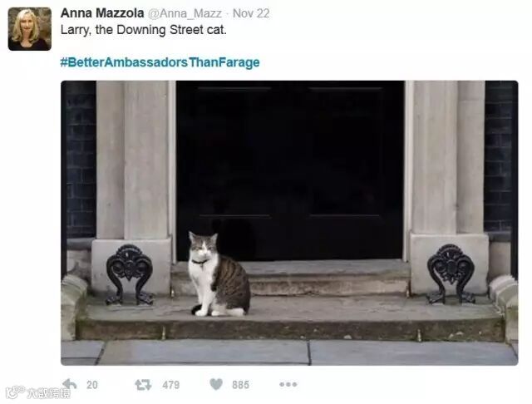The image size is (532, 404).
Task: Click the watermark paw logo at bottom left
Action: (x=15, y=392)
